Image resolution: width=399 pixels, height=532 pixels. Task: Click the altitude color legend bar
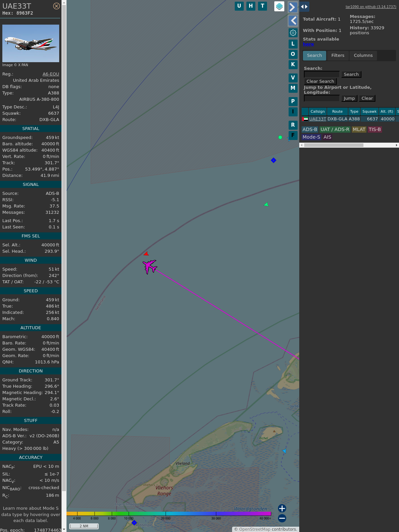(x=169, y=514)
